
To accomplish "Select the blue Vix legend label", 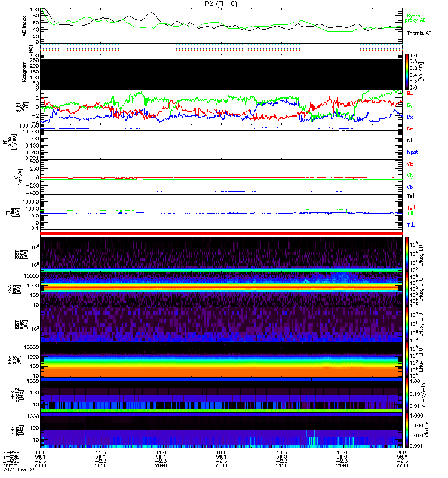I will tap(410, 187).
